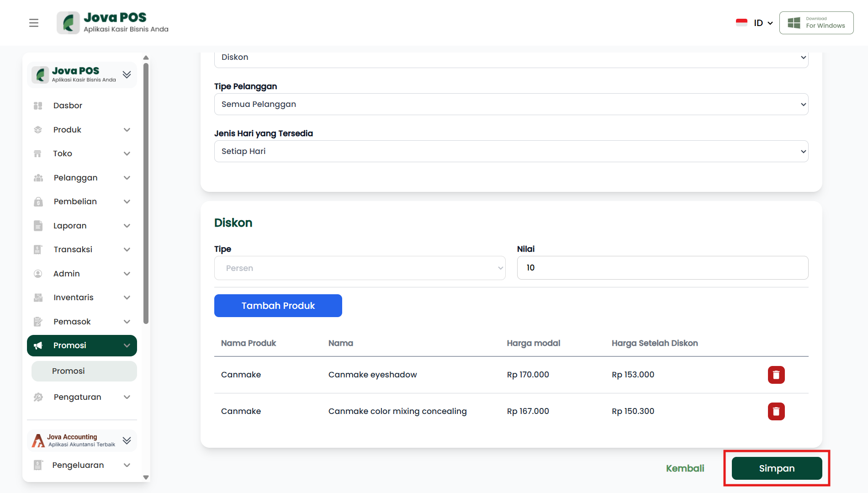The image size is (868, 493).
Task: Save the promotion with Simpan button
Action: (777, 468)
